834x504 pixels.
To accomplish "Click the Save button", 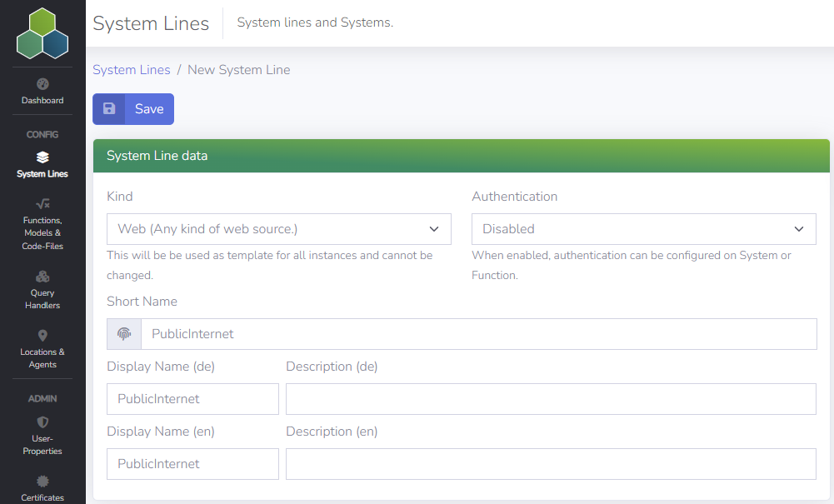I will coord(148,108).
